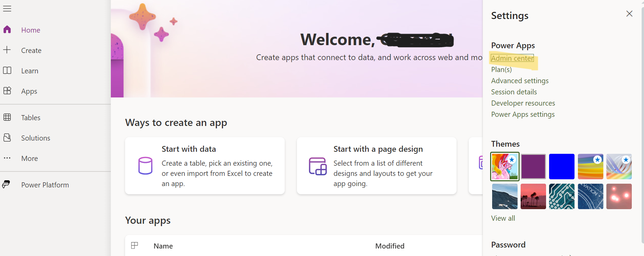Image resolution: width=644 pixels, height=256 pixels.
Task: Expand the More item in sidebar
Action: pos(29,158)
